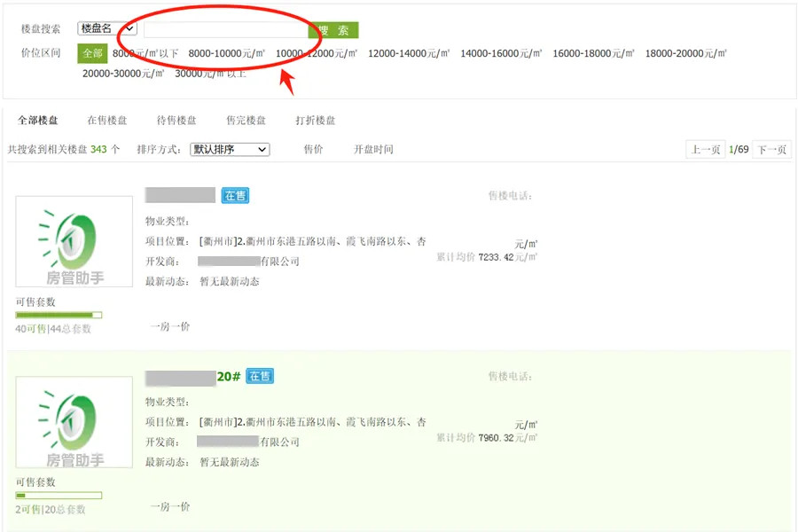Viewport: 798px width, 532px height.
Task: Switch to the 待售楼盘 tab
Action: 175,120
